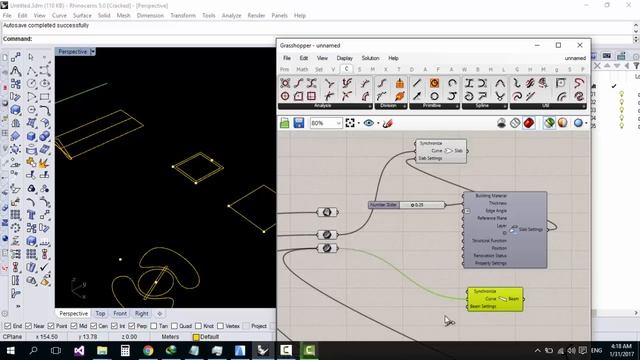The width and height of the screenshot is (640, 360).
Task: Click the Arc icon in Primitive panel
Action: (452, 83)
